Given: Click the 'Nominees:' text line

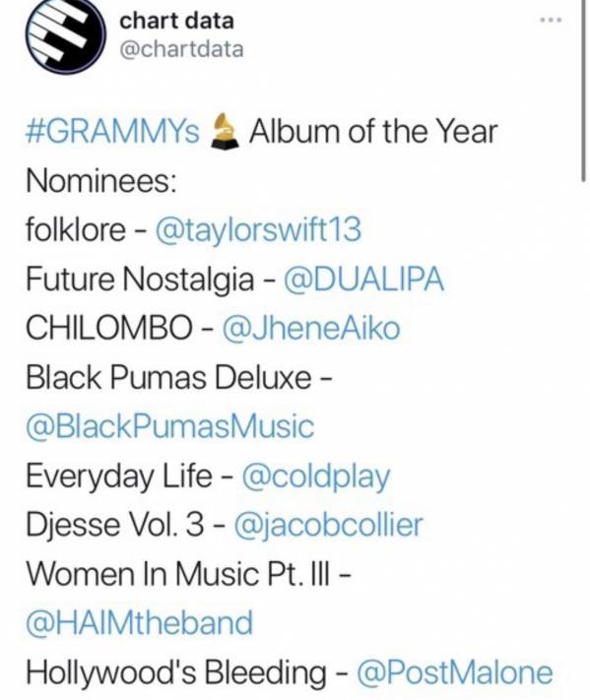Looking at the screenshot, I should point(101,181).
